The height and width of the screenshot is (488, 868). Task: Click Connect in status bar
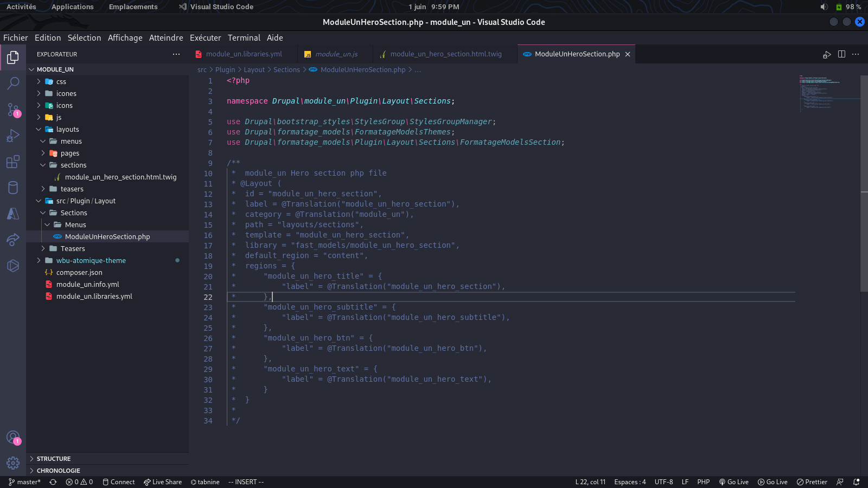pos(119,482)
